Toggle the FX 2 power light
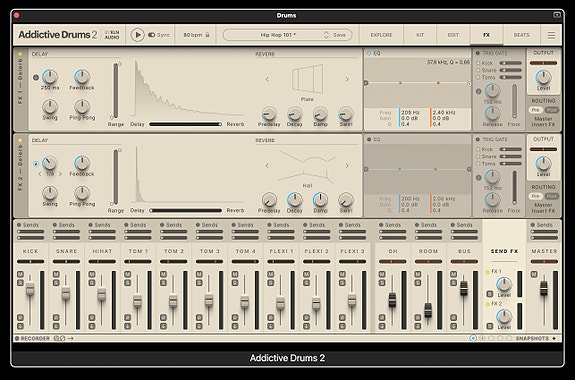 click(20, 140)
